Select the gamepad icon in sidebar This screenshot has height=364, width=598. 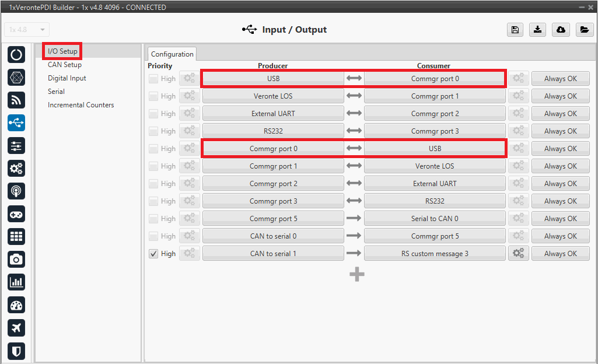coord(16,214)
